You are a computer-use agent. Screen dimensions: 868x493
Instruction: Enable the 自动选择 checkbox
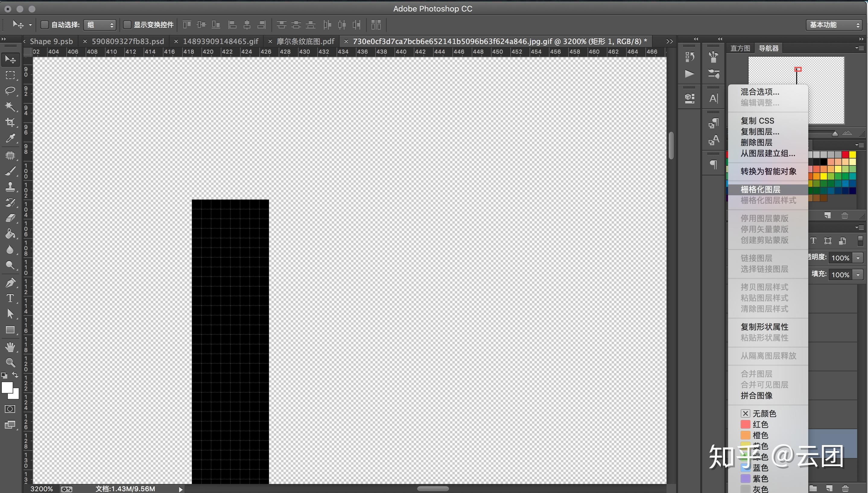[44, 25]
